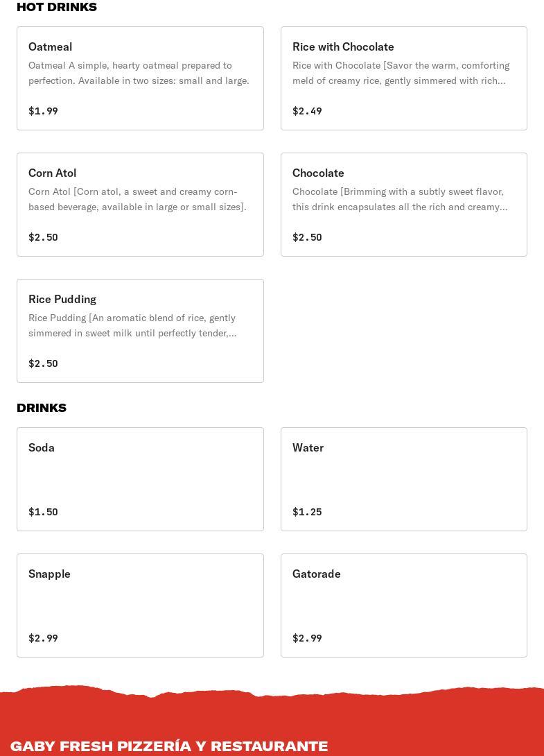This screenshot has height=756, width=544.
Task: Click the Water $1.25 price
Action: (307, 512)
